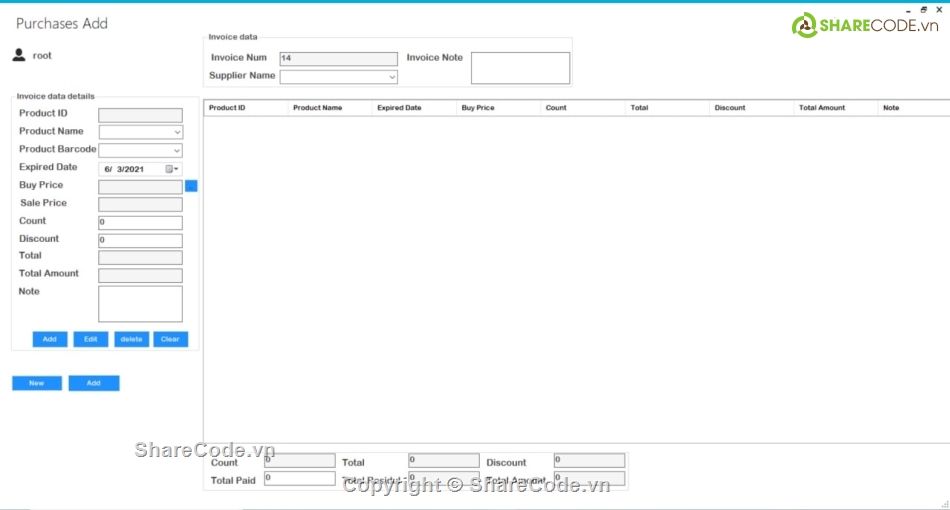Click the Note textarea in invoice details
The height and width of the screenshot is (510, 950).
point(140,304)
